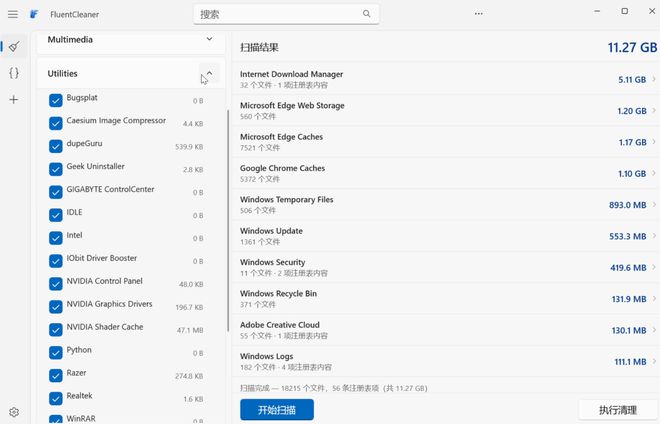This screenshot has height=424, width=660.
Task: Select Windows Temporary Files title
Action: (287, 200)
